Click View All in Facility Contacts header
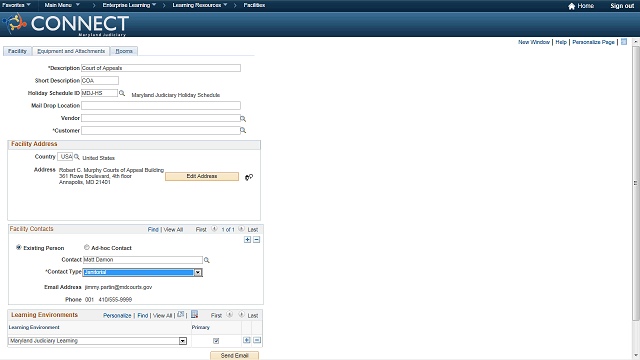The width and height of the screenshot is (640, 360). tap(173, 230)
